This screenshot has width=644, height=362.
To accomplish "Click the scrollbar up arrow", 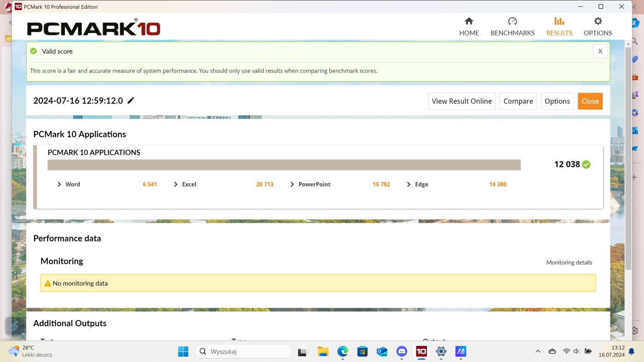I will (628, 43).
